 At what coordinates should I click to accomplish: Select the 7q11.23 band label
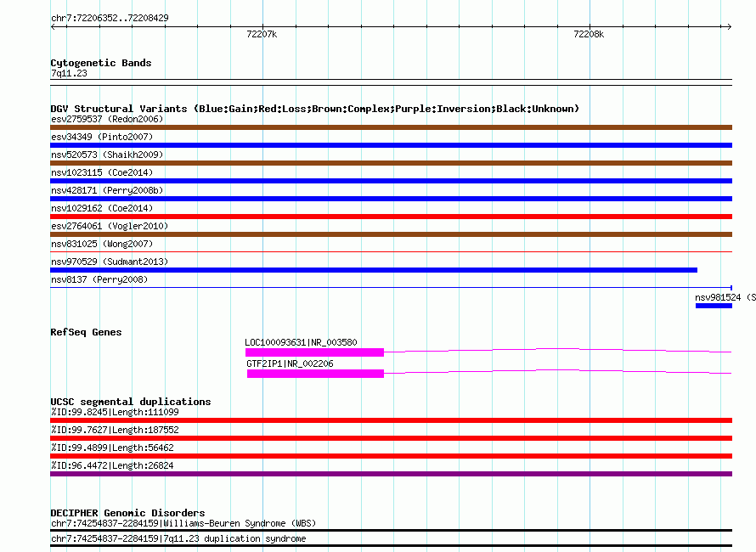(69, 73)
